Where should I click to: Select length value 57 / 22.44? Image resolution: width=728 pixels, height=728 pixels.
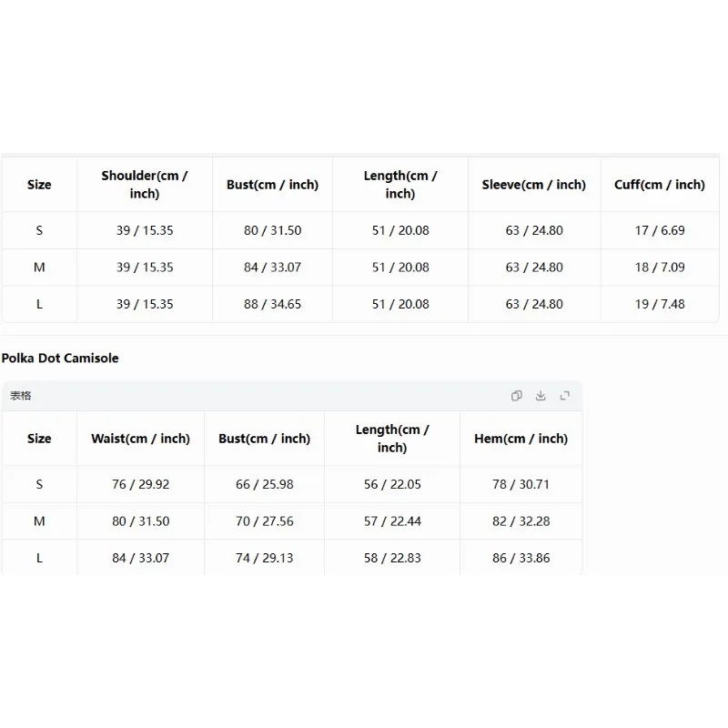(392, 521)
